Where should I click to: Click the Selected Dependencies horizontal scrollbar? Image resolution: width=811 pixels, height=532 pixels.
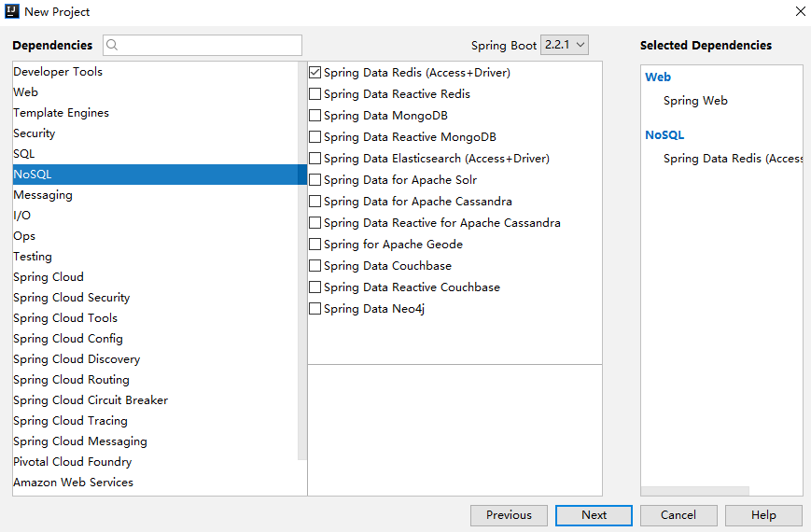coord(695,491)
